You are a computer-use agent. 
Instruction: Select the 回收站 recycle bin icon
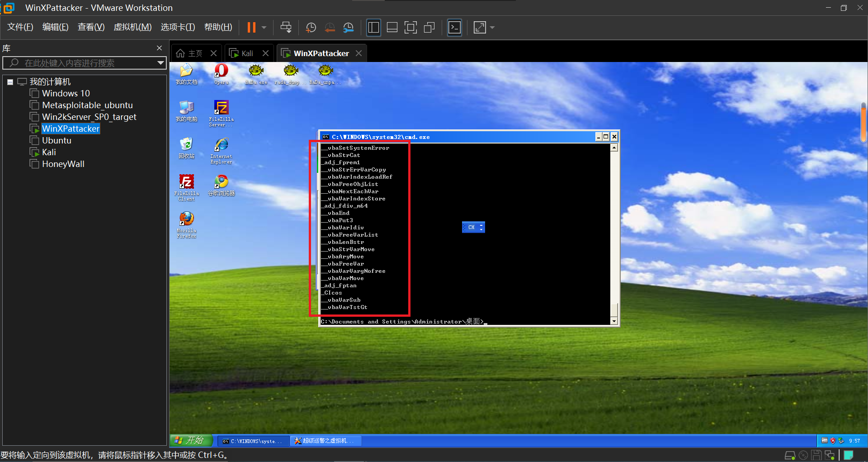point(186,148)
